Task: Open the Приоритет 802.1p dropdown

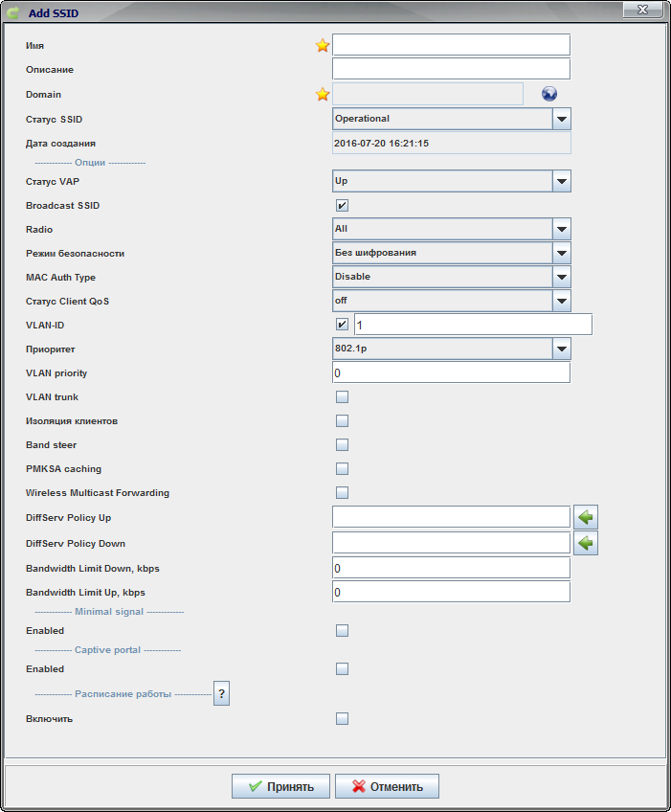Action: point(562,349)
